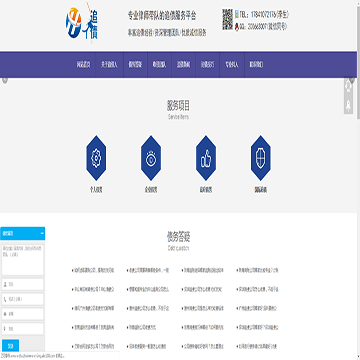Focus the phone field with handset icon
The height and width of the screenshot is (360, 360).
[23, 299]
